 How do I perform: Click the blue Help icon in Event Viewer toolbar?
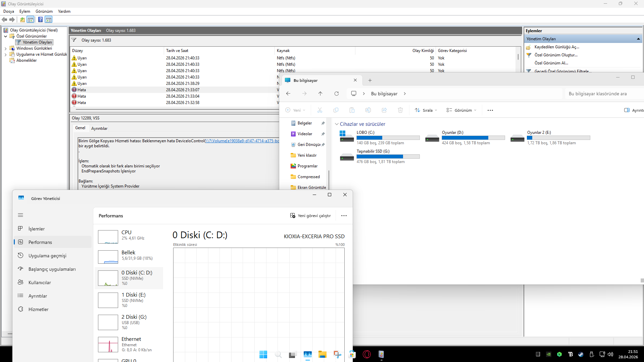(40, 19)
